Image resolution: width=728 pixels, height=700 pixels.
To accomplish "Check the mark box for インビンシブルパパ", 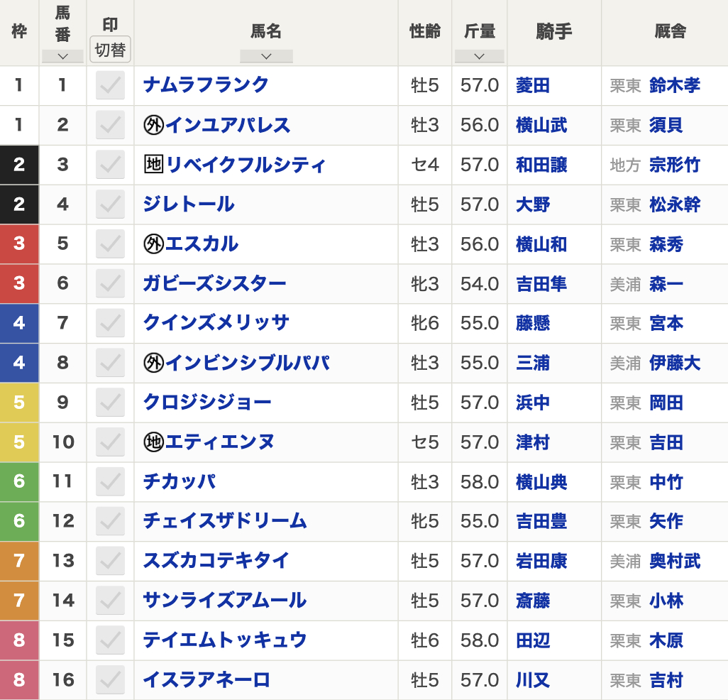I will pos(111,363).
